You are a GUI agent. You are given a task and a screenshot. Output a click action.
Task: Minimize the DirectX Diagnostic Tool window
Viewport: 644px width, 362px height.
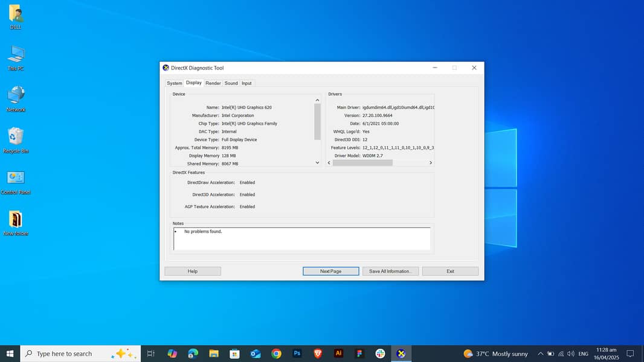coord(435,68)
